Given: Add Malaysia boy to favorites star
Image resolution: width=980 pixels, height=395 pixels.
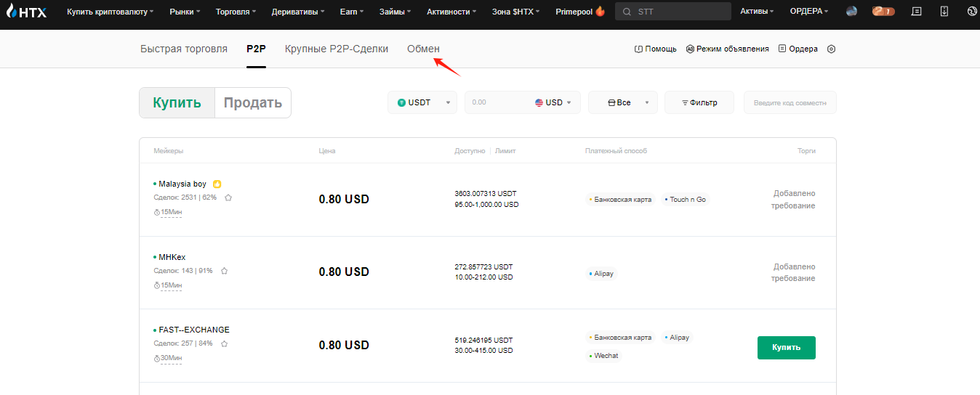Looking at the screenshot, I should pyautogui.click(x=228, y=197).
